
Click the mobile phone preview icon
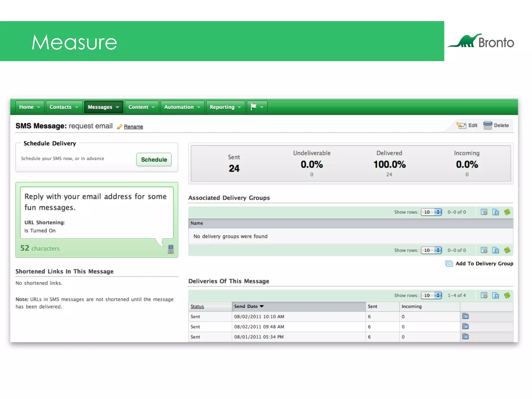tap(171, 249)
